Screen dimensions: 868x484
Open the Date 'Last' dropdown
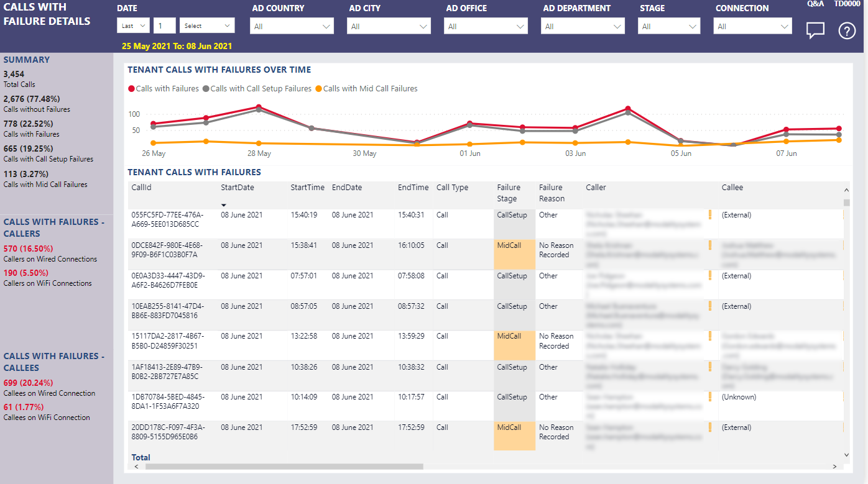click(133, 25)
